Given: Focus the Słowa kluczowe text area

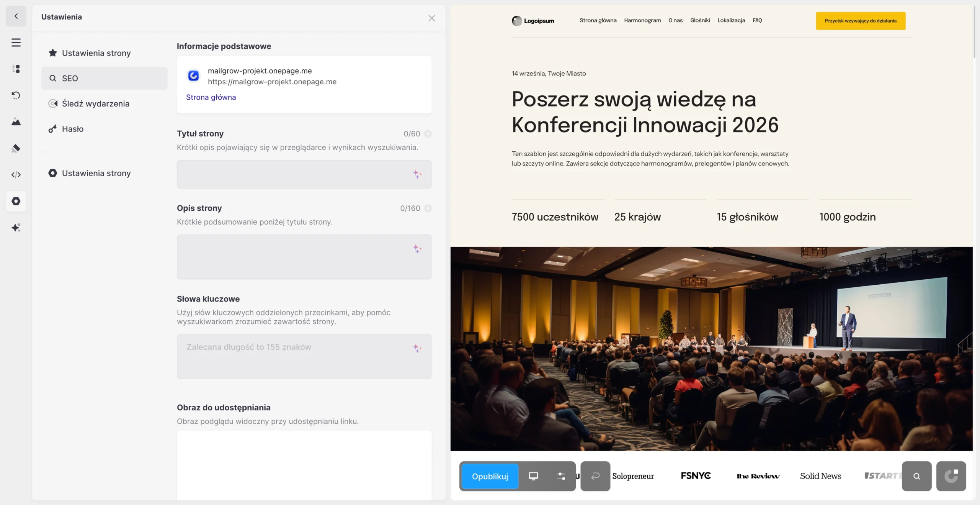Looking at the screenshot, I should [304, 356].
